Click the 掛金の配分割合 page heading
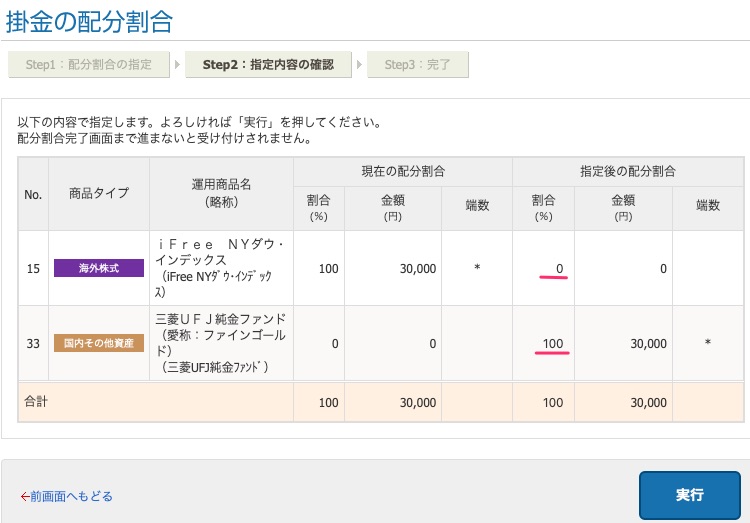This screenshot has height=523, width=750. click(x=89, y=22)
